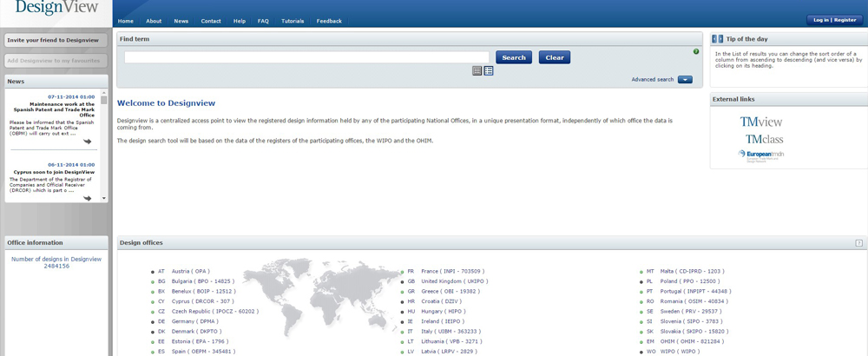Image resolution: width=868 pixels, height=356 pixels.
Task: Switch to list view results icon
Action: (x=488, y=71)
